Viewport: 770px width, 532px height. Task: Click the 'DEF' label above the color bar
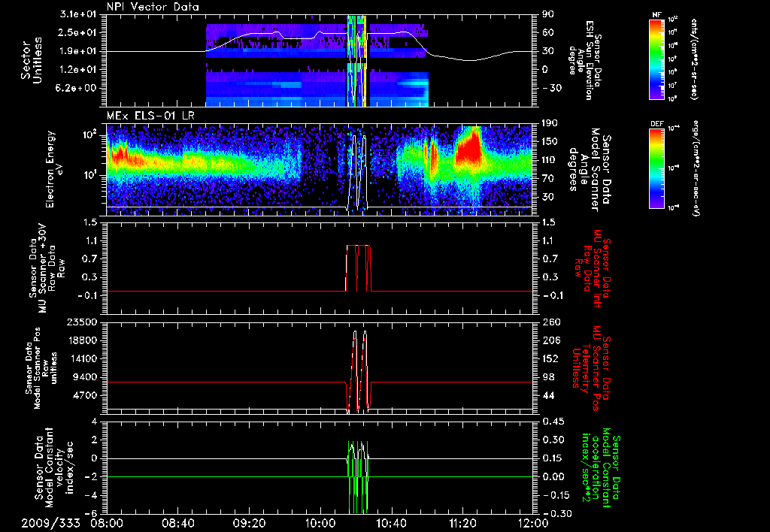[657, 124]
